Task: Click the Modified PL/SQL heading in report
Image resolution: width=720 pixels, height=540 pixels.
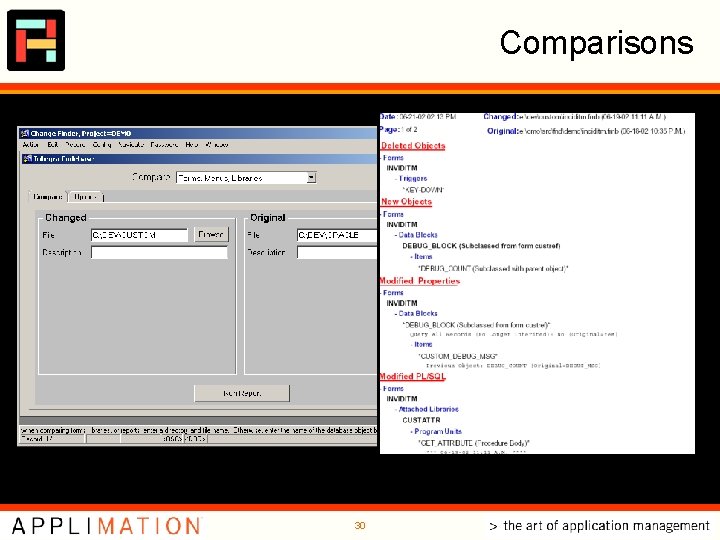Action: pyautogui.click(x=412, y=376)
